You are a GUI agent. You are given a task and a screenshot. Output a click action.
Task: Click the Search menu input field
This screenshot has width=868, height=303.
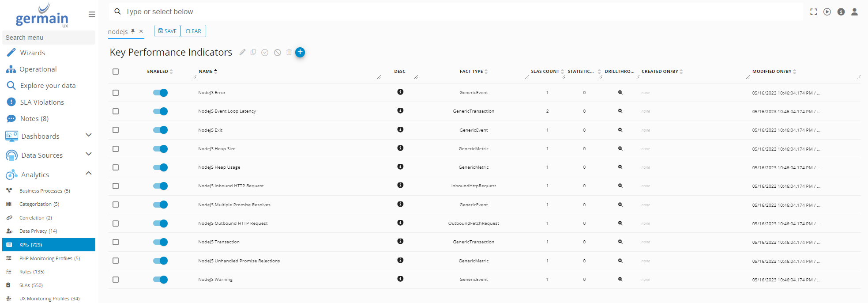49,38
